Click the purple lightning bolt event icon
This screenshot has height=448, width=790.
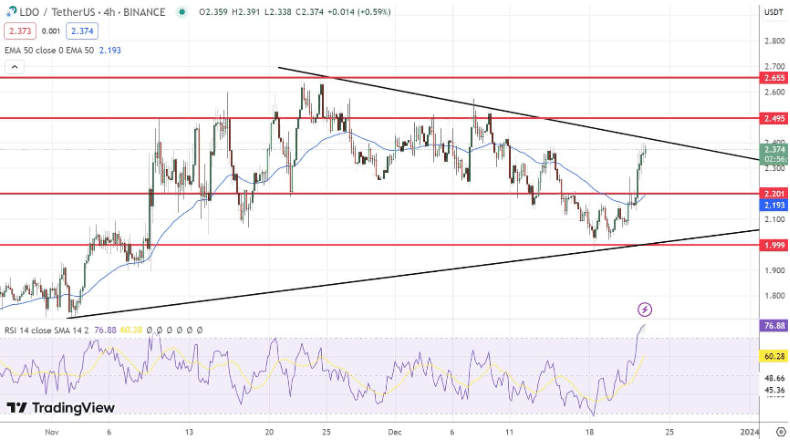click(x=645, y=309)
